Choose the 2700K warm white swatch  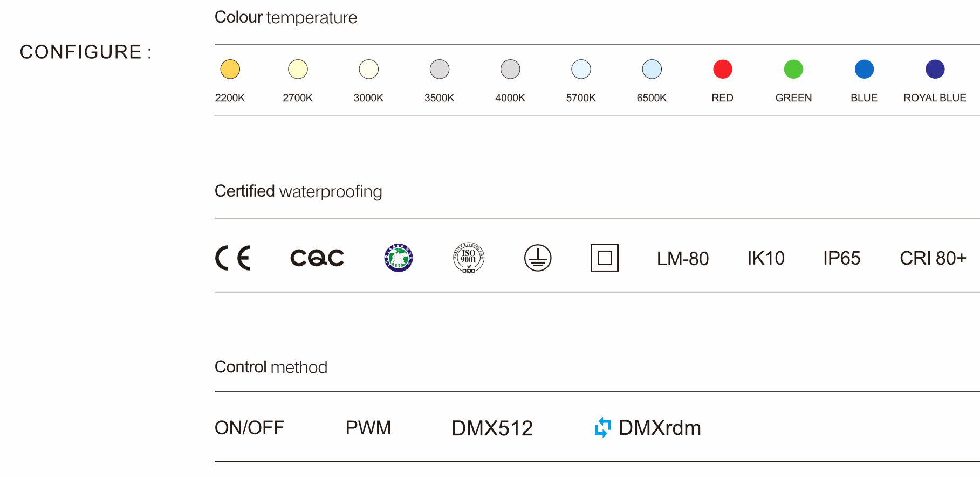[298, 69]
